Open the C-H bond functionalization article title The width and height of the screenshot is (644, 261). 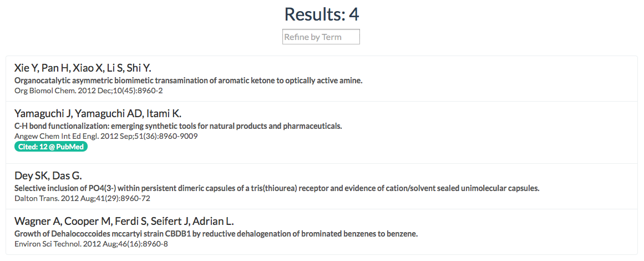click(178, 126)
